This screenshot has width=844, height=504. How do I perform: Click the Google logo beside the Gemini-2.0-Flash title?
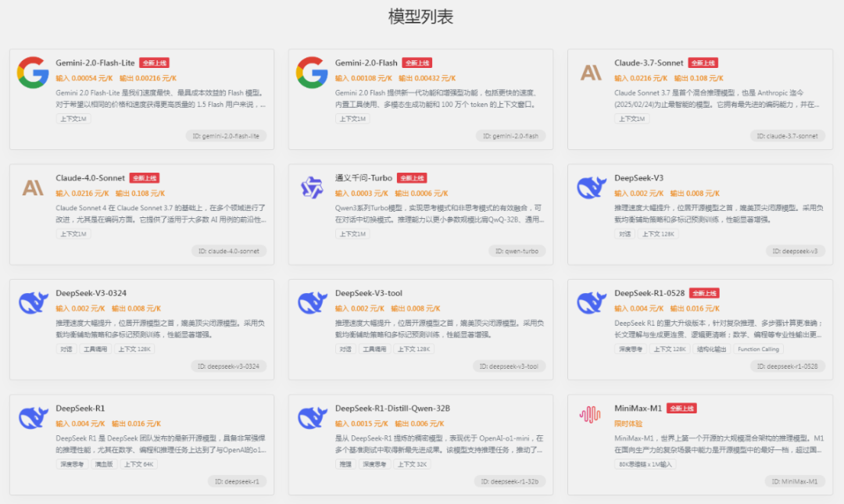[312, 72]
